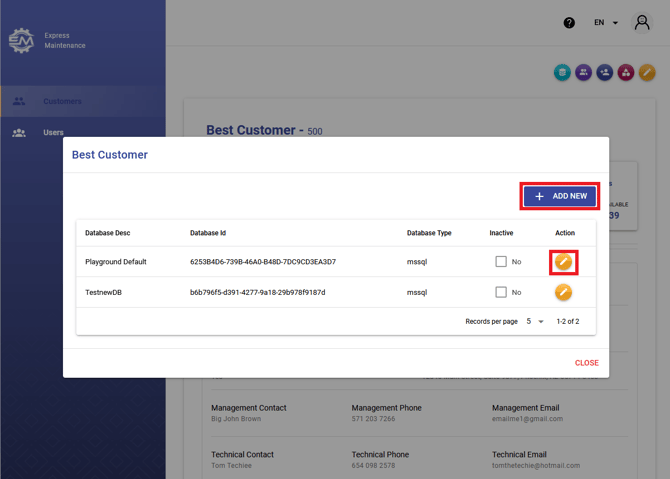Click the crimson shapes icon button
Image resolution: width=670 pixels, height=479 pixels.
tap(626, 73)
